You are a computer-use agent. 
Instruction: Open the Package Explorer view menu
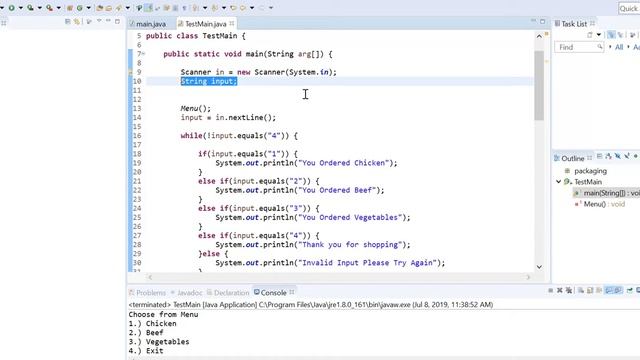tap(99, 21)
